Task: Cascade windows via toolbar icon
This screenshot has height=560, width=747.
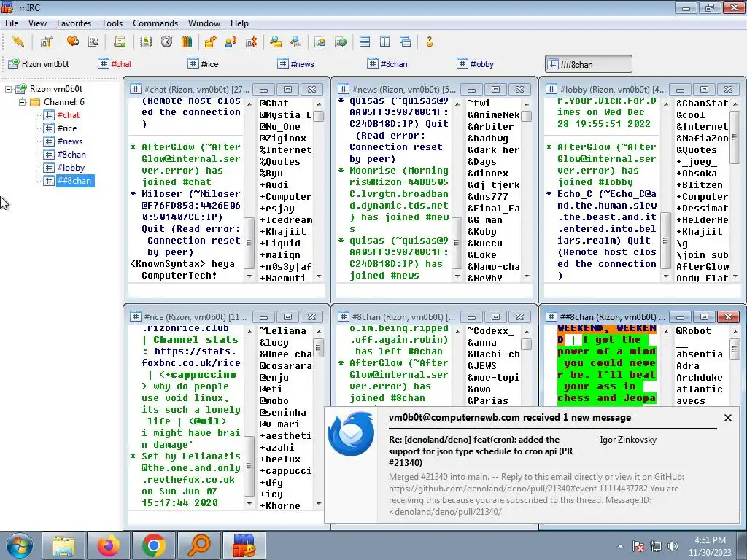Action: pos(406,42)
